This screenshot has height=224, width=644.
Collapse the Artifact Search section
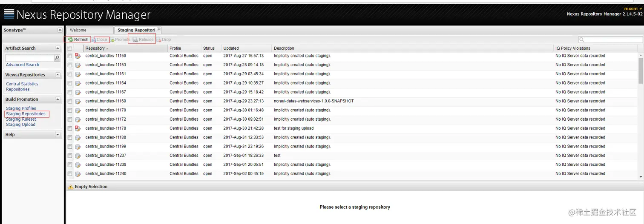[x=58, y=48]
